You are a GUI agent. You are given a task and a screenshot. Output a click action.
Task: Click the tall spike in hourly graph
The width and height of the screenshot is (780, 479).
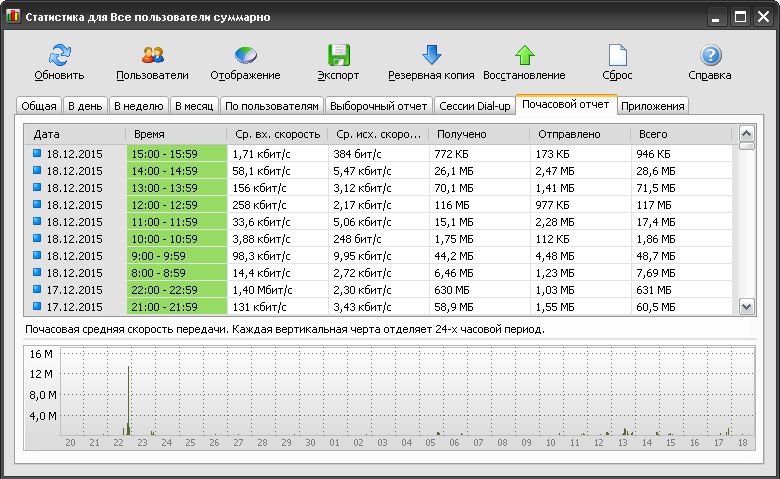point(129,400)
